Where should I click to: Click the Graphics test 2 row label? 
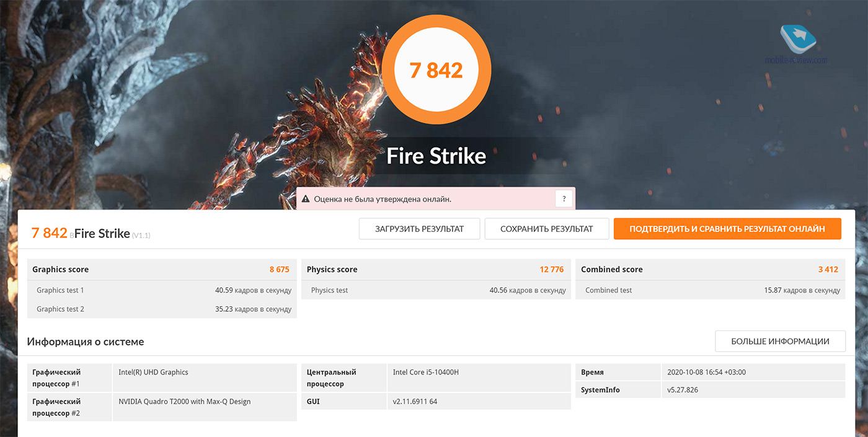point(60,309)
